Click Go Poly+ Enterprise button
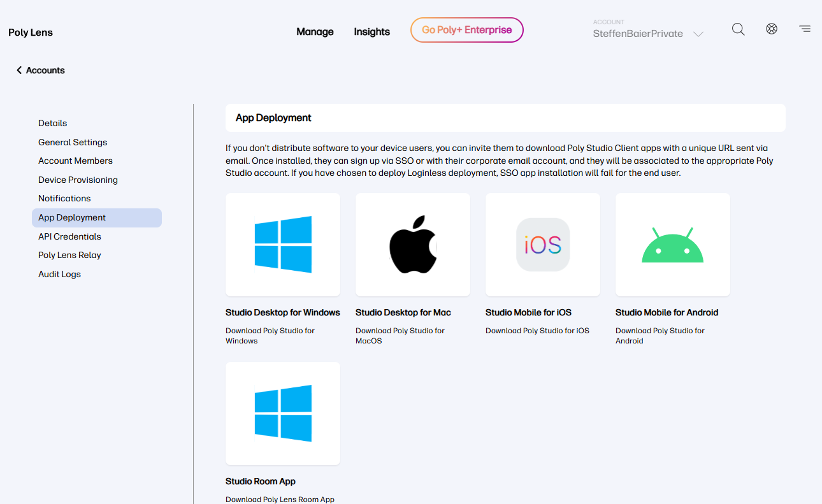The height and width of the screenshot is (504, 822). click(x=467, y=30)
